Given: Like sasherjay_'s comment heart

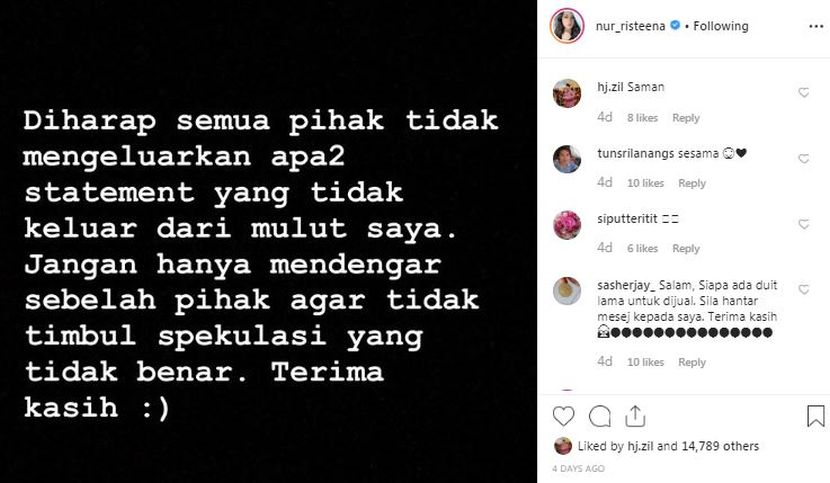Looking at the screenshot, I should 804,290.
